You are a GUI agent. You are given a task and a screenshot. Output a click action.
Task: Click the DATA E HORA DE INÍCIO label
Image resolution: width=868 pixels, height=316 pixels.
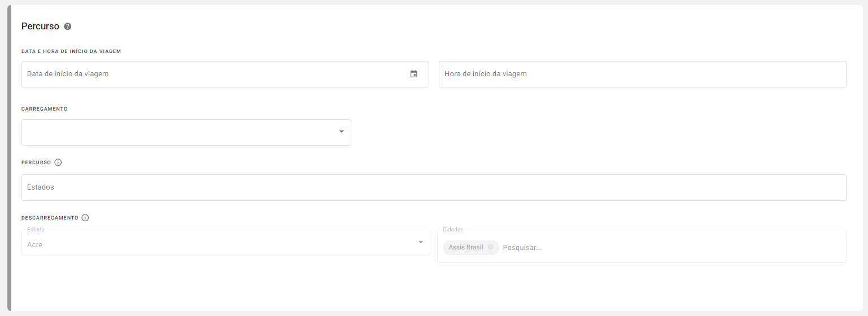(71, 51)
